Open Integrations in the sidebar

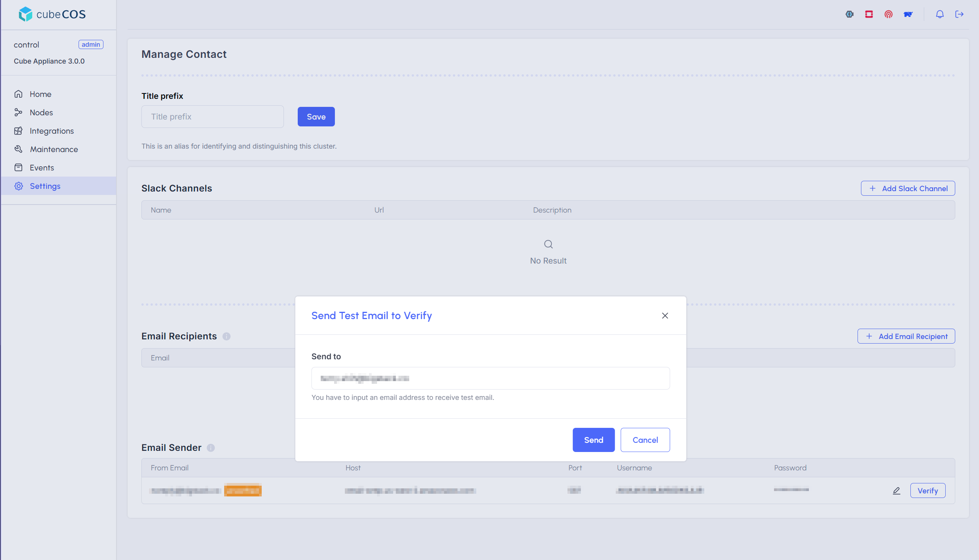pos(59,131)
